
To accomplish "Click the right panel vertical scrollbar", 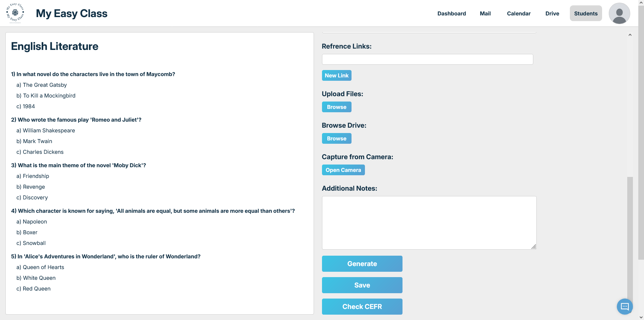I will click(x=630, y=235).
